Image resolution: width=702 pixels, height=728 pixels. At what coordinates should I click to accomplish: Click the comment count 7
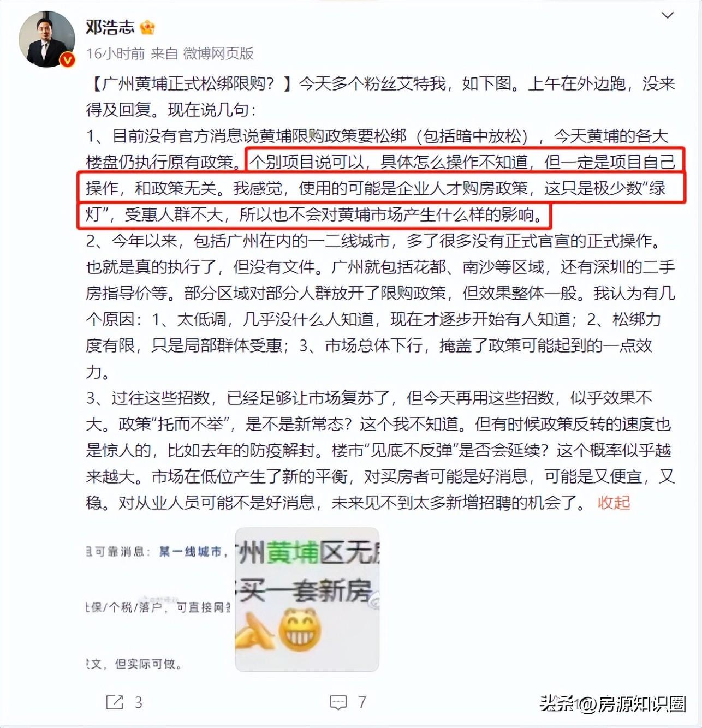click(362, 702)
